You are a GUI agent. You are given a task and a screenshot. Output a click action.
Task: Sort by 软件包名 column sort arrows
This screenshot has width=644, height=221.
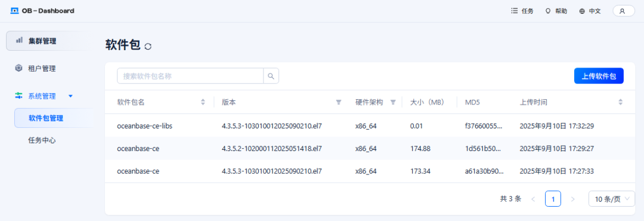click(x=203, y=102)
